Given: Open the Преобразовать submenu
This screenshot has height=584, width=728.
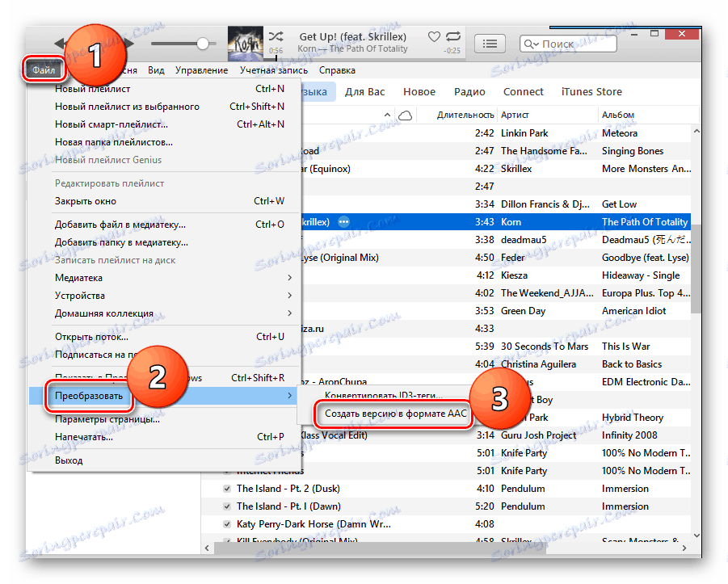Looking at the screenshot, I should coord(162,396).
